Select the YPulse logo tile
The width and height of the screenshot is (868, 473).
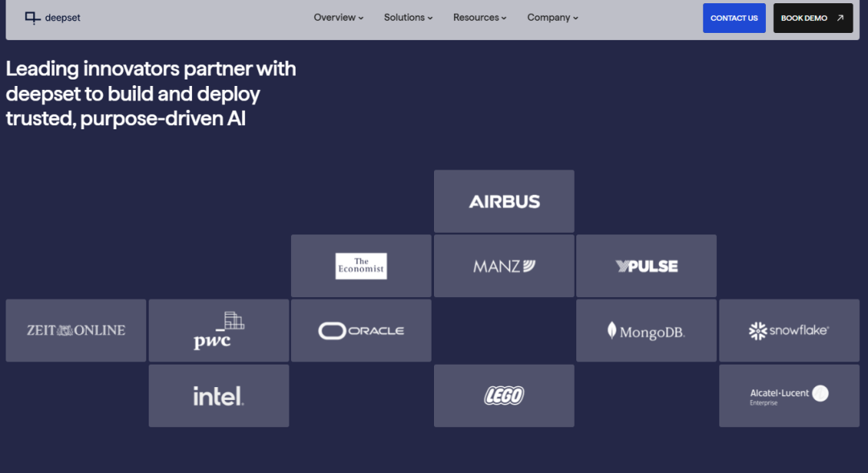click(646, 266)
